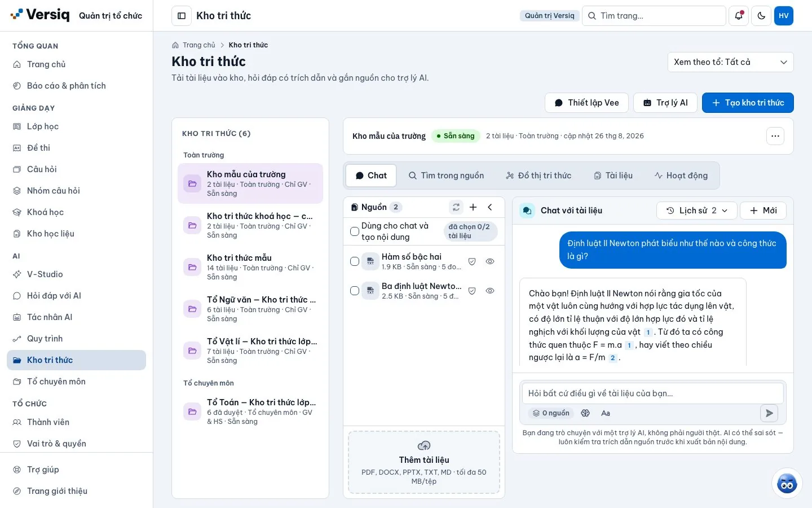
Task: Collapse the Nguồn panel with the arrow
Action: pyautogui.click(x=490, y=207)
